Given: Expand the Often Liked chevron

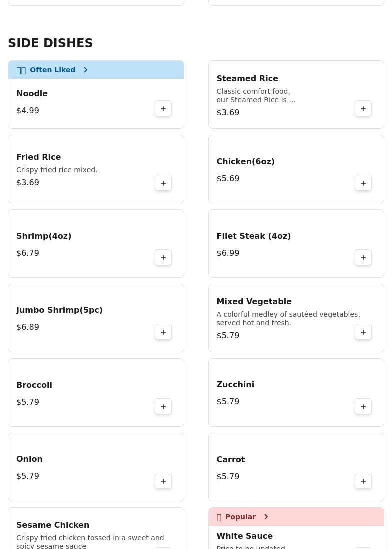Looking at the screenshot, I should 86,70.
